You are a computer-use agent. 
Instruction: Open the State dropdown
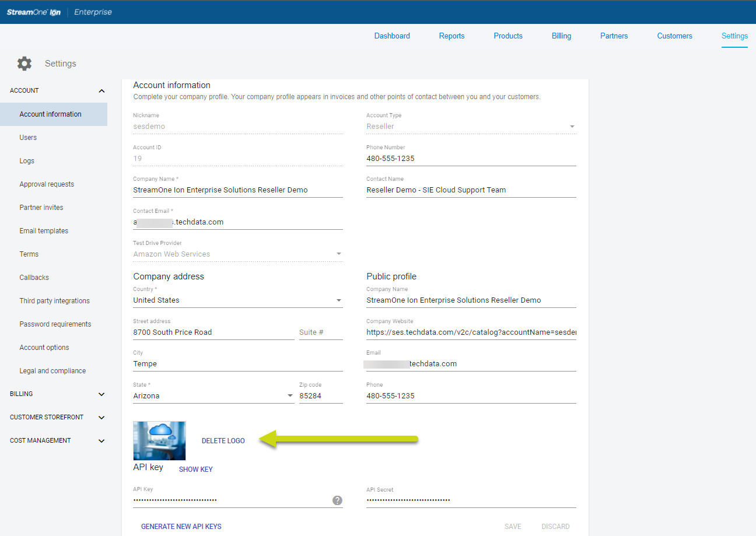(x=213, y=396)
